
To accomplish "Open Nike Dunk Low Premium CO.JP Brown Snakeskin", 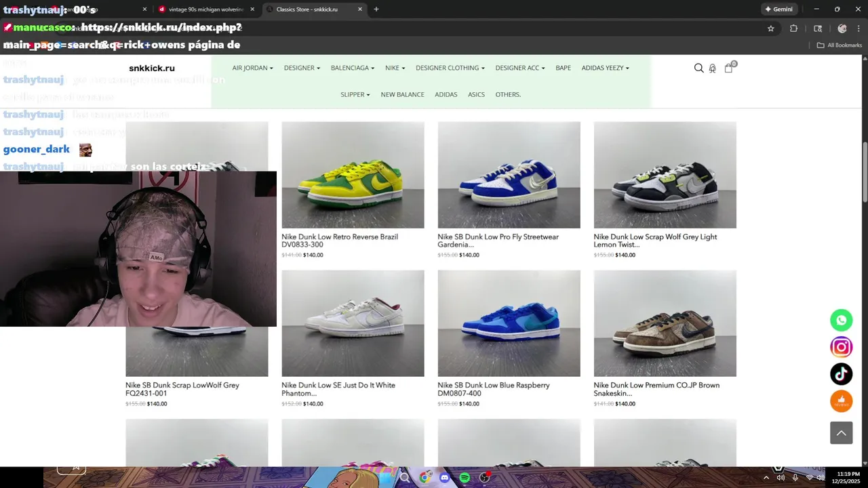I will click(656, 389).
